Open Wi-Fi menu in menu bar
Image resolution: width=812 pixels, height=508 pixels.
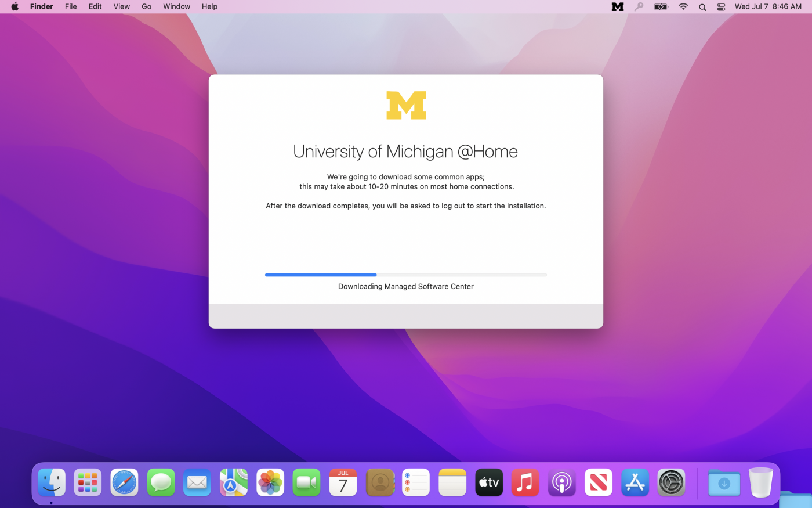(x=683, y=7)
